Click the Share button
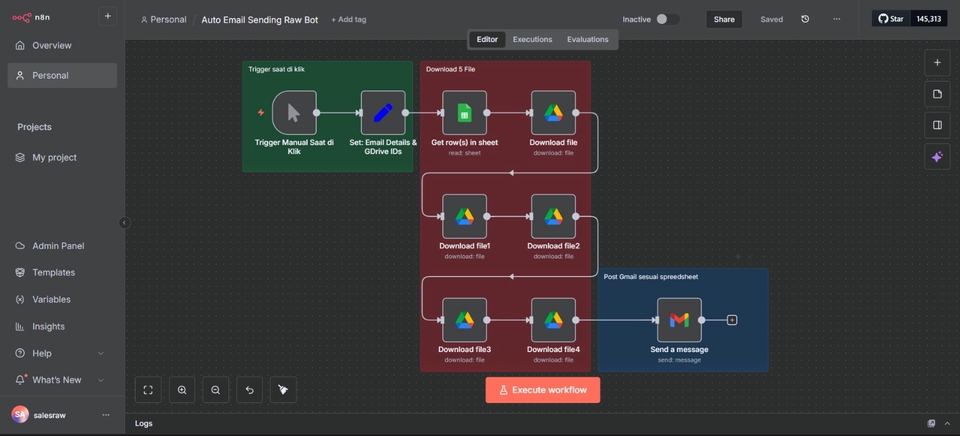The height and width of the screenshot is (436, 960). pyautogui.click(x=724, y=19)
